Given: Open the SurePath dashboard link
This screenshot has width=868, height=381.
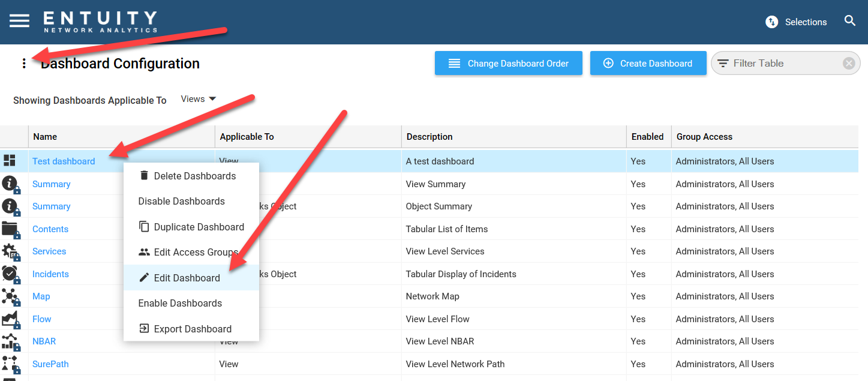Looking at the screenshot, I should 50,364.
